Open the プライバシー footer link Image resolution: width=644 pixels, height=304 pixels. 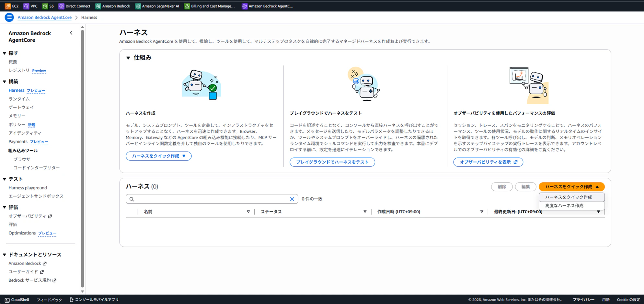click(x=583, y=300)
